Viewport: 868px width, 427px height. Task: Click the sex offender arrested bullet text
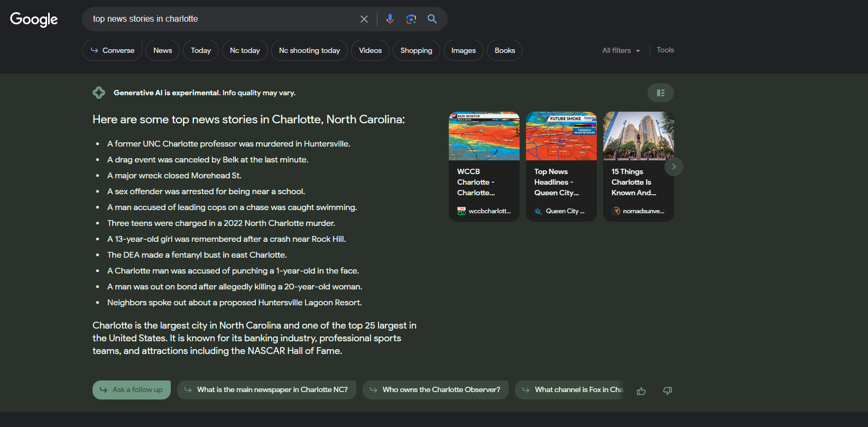pos(206,192)
